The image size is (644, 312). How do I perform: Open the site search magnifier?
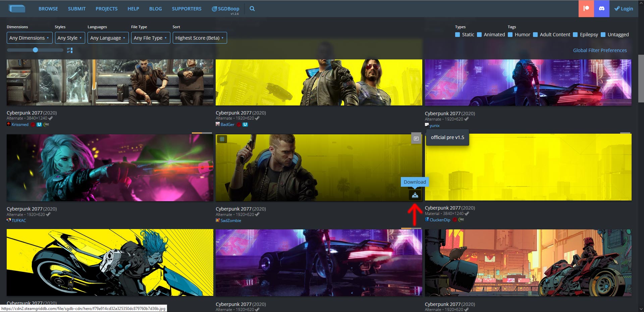252,9
